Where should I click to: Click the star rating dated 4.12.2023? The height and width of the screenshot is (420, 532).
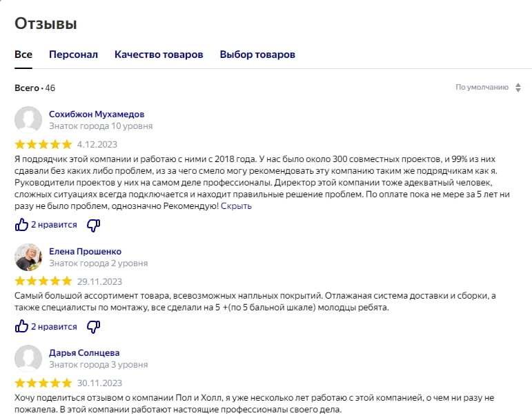pyautogui.click(x=43, y=145)
